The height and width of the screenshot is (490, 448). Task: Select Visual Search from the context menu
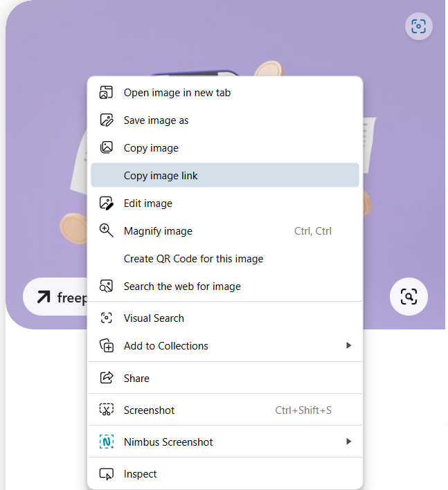[x=154, y=318]
